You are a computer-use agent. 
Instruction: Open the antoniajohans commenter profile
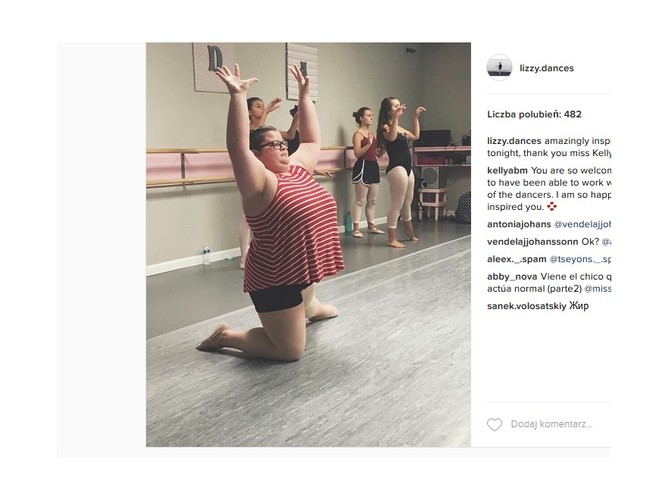519,224
